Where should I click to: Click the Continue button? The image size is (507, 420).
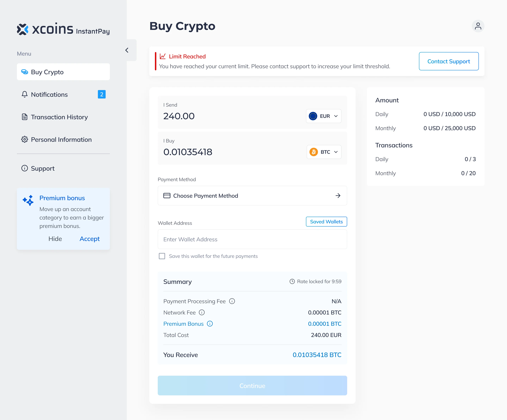pyautogui.click(x=252, y=386)
